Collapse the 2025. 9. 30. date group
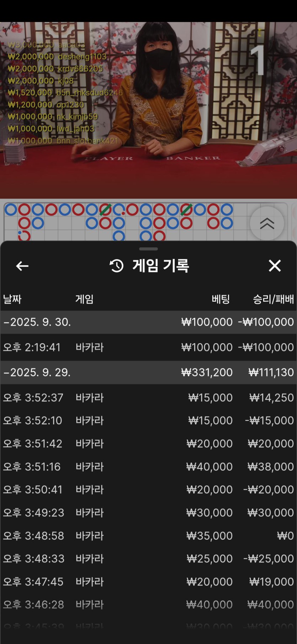297x644 pixels. point(37,322)
